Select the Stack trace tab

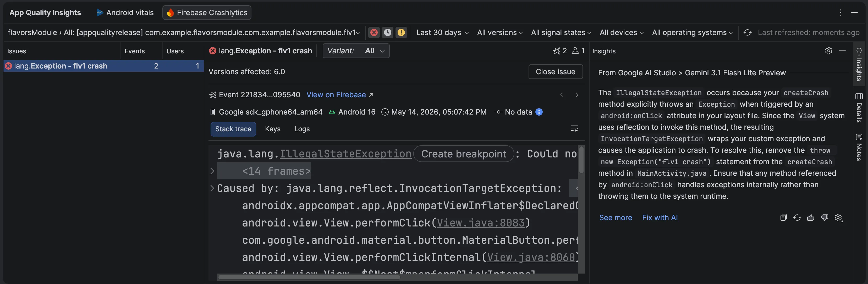233,129
